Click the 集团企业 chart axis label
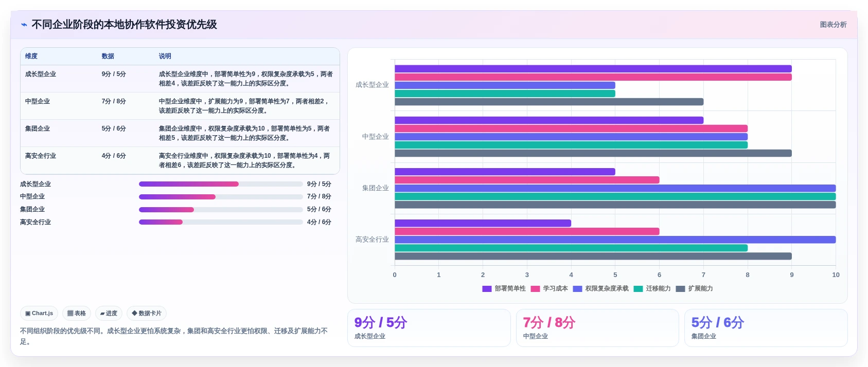Image resolution: width=868 pixels, height=367 pixels. tap(376, 188)
